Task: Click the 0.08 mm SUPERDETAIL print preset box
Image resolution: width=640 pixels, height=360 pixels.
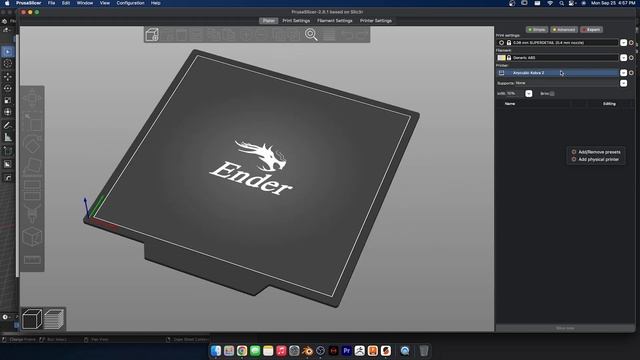Action: click(558, 42)
